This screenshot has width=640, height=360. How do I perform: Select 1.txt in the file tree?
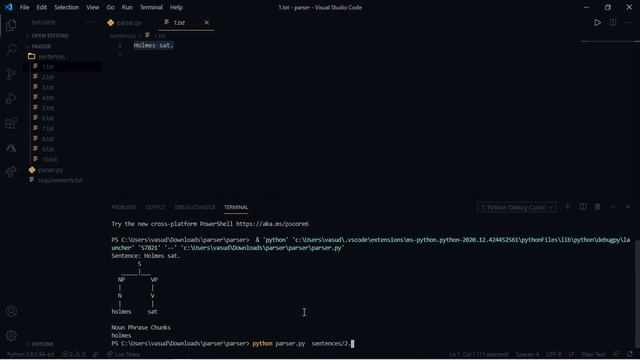click(48, 67)
